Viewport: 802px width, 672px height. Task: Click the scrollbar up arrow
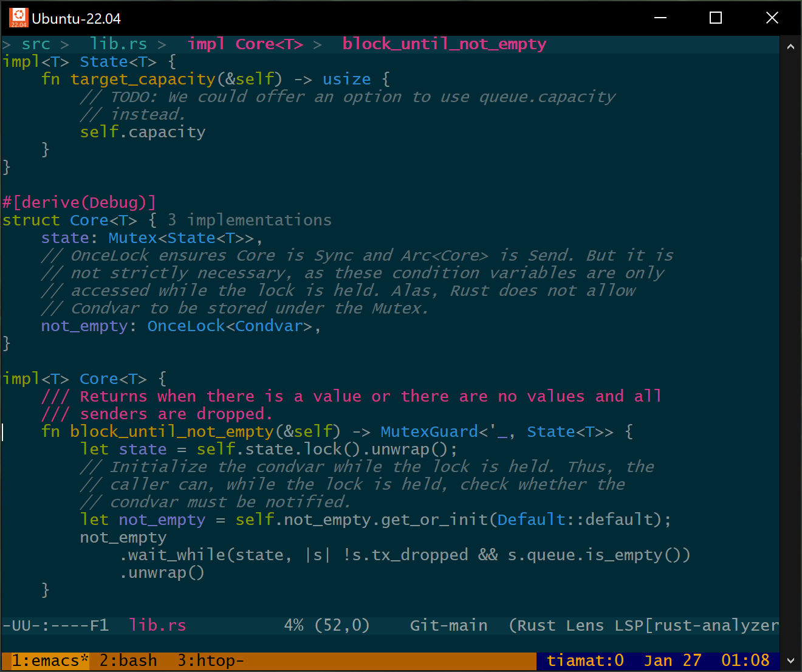pos(790,47)
